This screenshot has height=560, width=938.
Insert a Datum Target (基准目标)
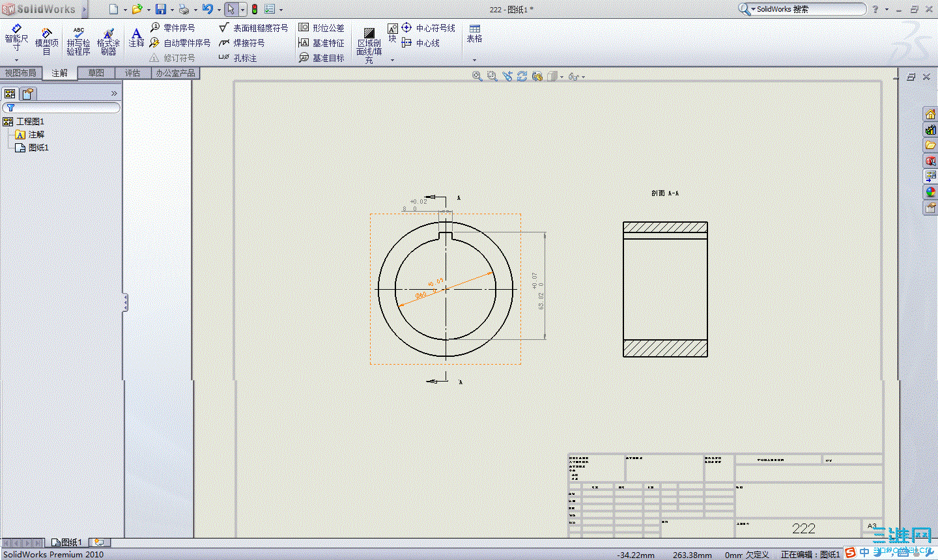(x=321, y=58)
